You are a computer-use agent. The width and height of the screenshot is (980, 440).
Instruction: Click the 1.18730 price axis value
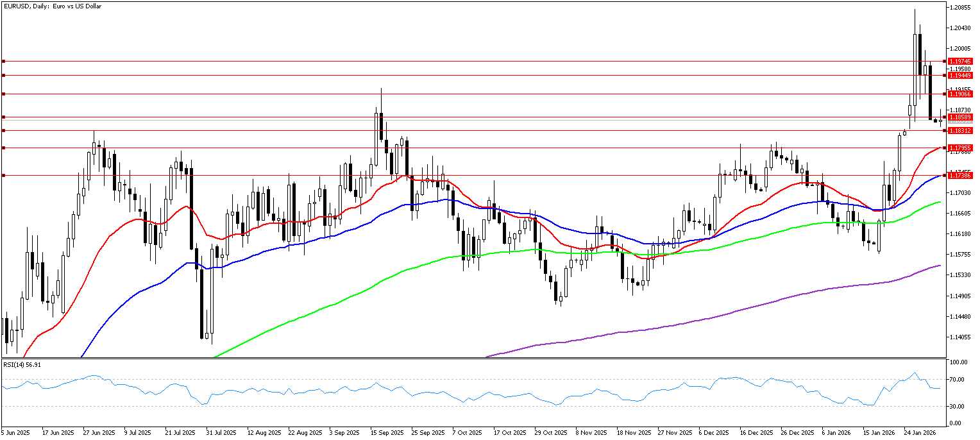(x=961, y=110)
